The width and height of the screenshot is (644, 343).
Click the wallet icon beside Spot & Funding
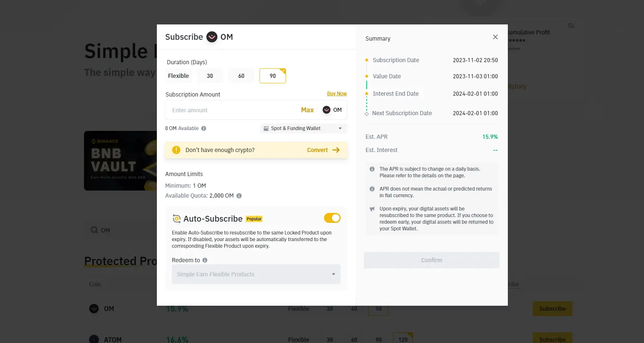tap(266, 128)
